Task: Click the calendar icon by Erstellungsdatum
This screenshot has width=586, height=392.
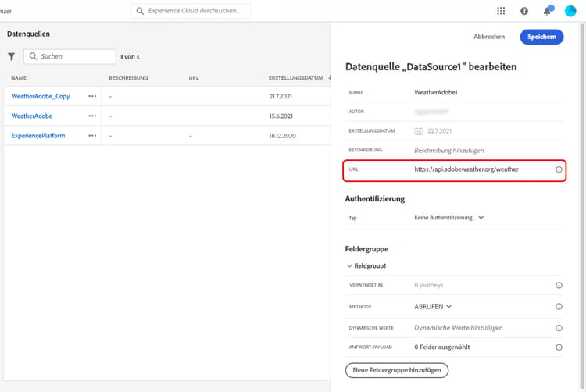Action: click(419, 131)
